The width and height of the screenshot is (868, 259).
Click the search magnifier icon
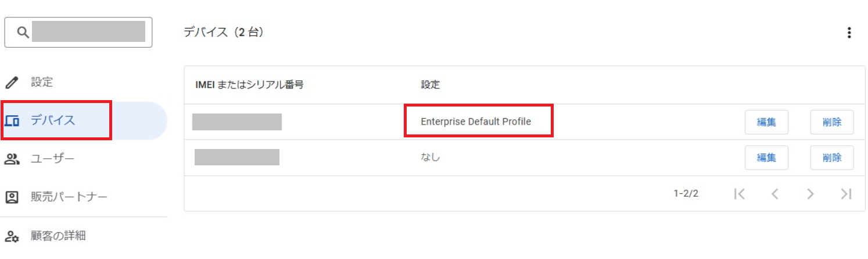[23, 33]
